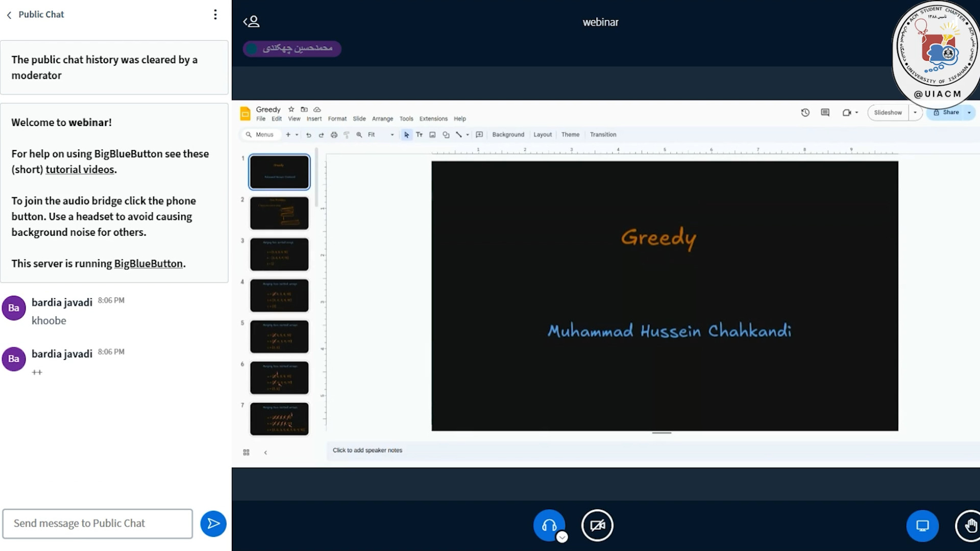Open the Theme panel
The width and height of the screenshot is (980, 551).
pyautogui.click(x=570, y=135)
